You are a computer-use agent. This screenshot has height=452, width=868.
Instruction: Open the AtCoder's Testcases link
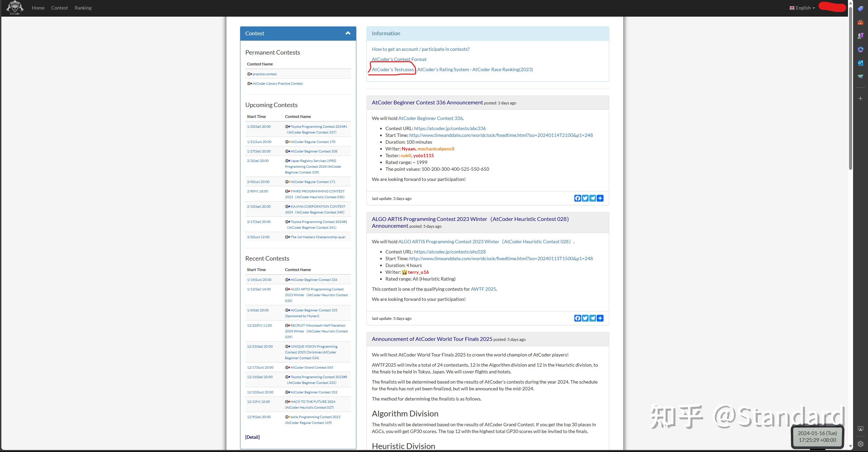(x=393, y=69)
